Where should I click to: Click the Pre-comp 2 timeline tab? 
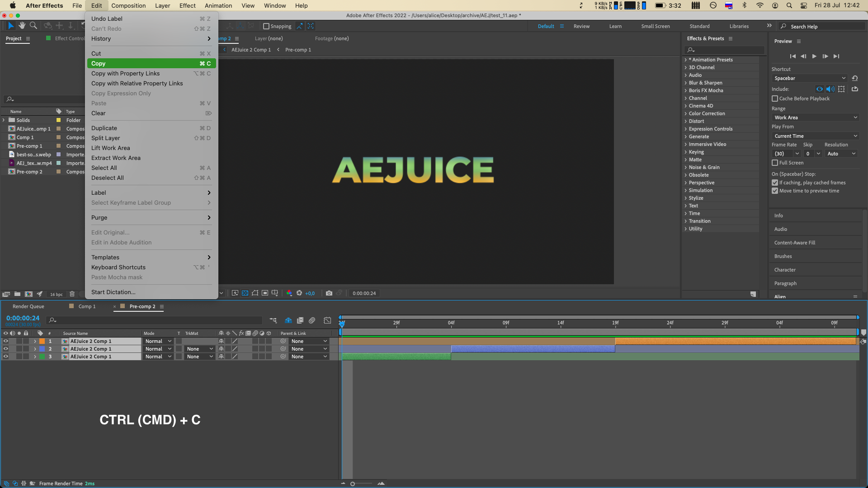tap(142, 305)
